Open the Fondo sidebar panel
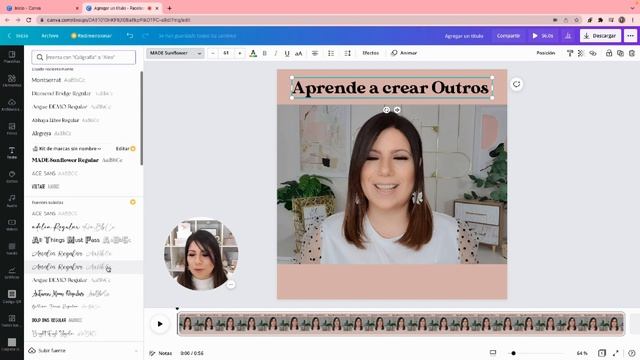 (x=12, y=248)
